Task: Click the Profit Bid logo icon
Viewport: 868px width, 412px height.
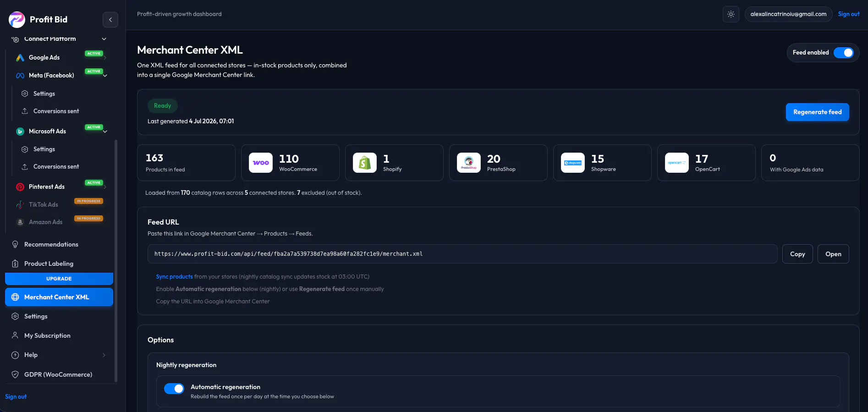Action: [x=17, y=20]
